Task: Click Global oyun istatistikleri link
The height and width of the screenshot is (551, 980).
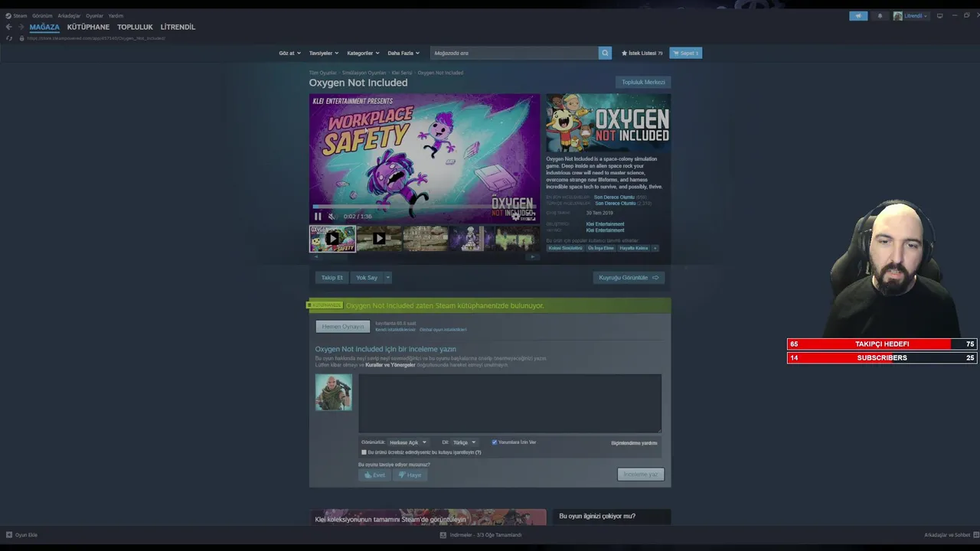Action: 443,330
